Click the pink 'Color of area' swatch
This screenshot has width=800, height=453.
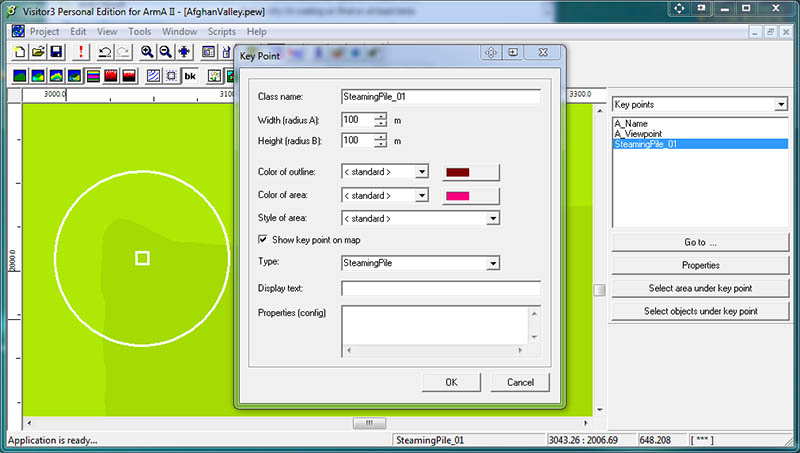[470, 195]
